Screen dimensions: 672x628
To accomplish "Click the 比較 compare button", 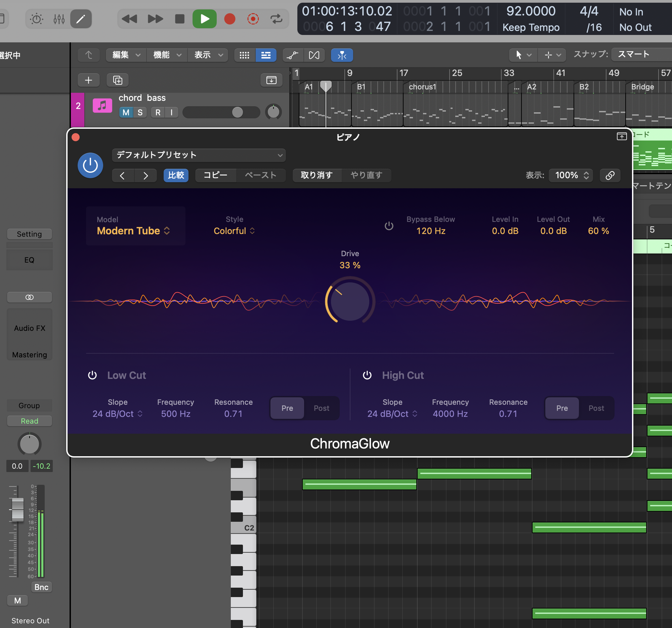I will (x=176, y=175).
